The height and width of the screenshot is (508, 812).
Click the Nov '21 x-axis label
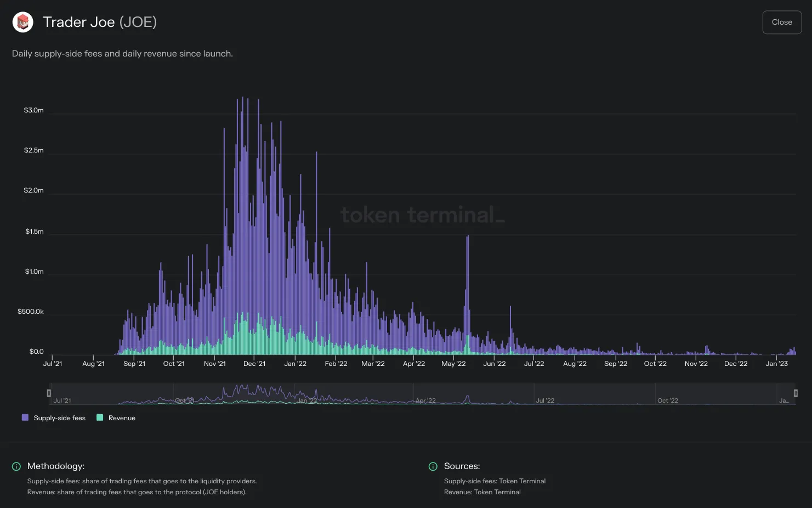(215, 364)
